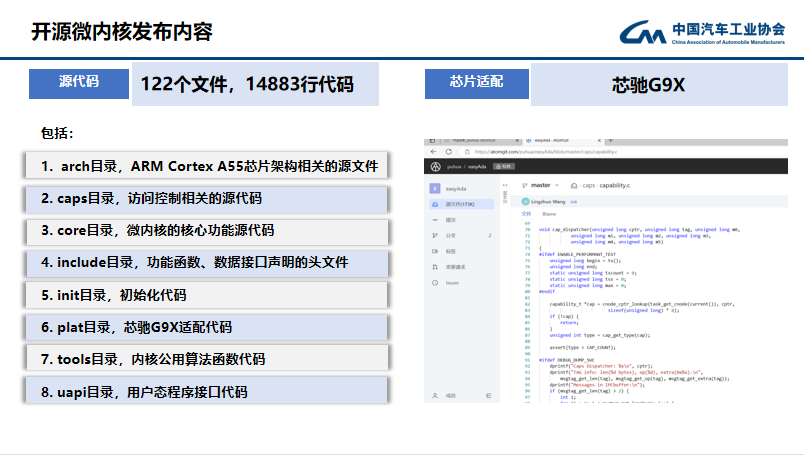Click the '#ifdef DEBUG_DUMP_SVC' code line
Viewport: 804px width, 455px height.
pos(567,360)
